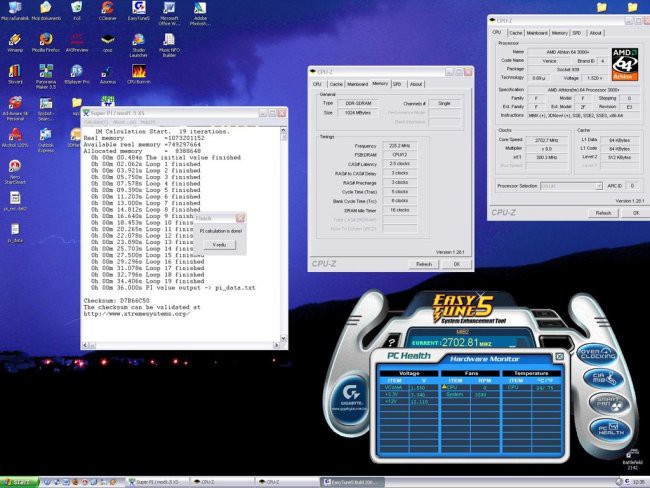This screenshot has width=650, height=488.
Task: Click Super PI horizontal scrollbar left arrow
Action: 86,345
